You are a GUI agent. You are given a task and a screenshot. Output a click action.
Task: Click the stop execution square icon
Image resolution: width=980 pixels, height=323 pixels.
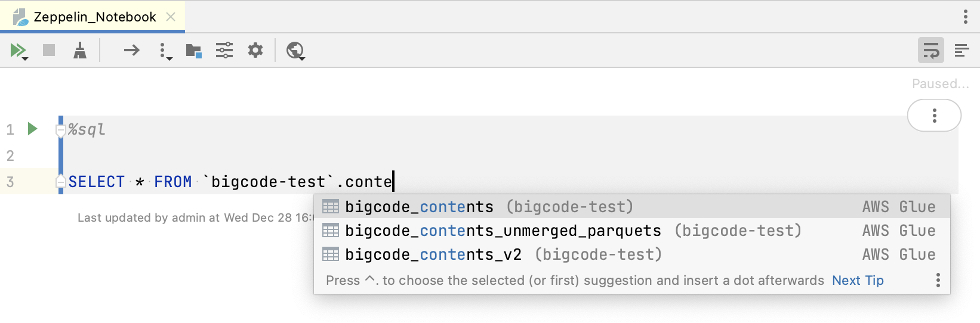click(x=49, y=50)
